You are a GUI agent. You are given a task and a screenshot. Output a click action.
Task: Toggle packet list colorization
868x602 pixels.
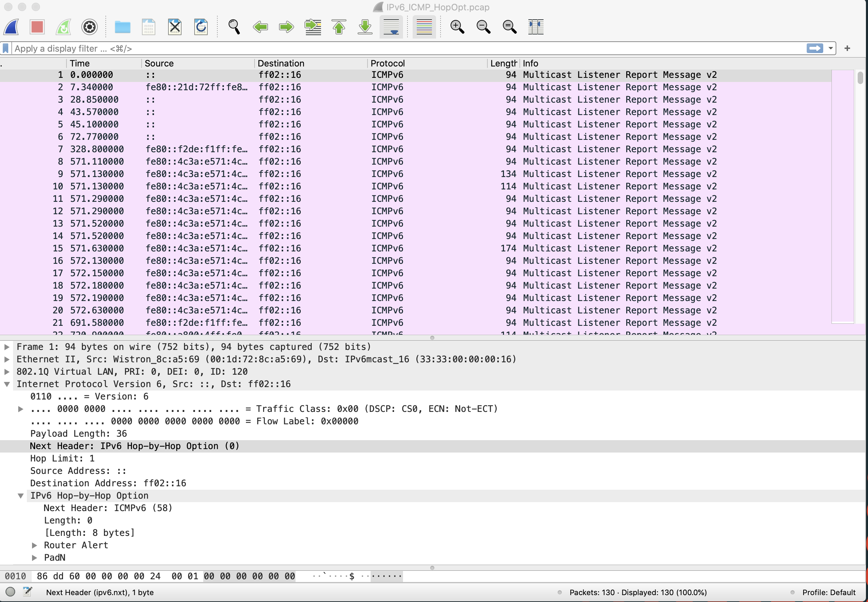pyautogui.click(x=423, y=27)
